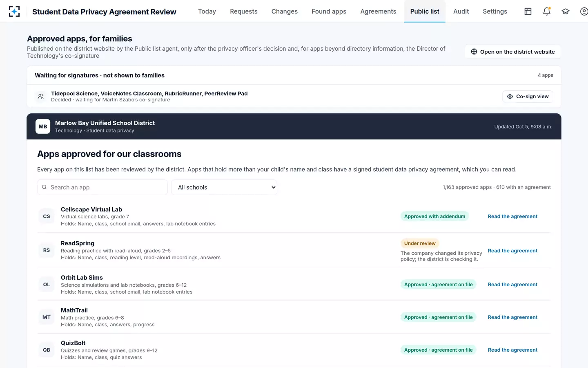Read the agreement for QuizBolt
Screen dimensions: 588x368
click(512, 350)
